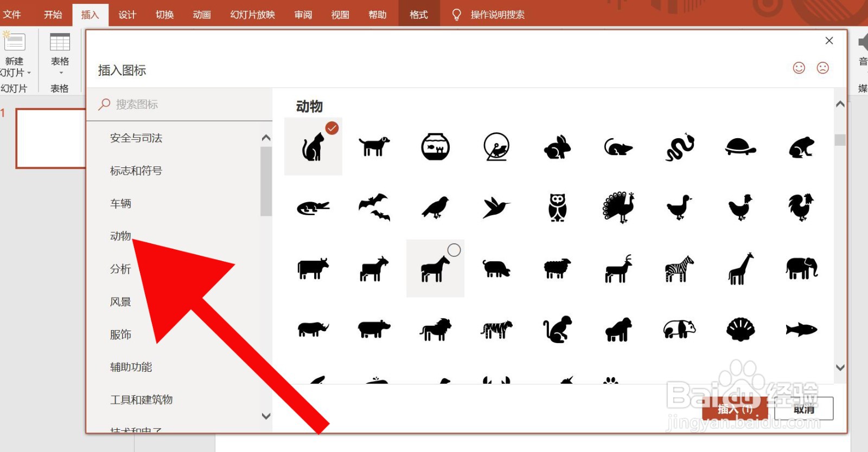Select the 风景 category
This screenshot has width=868, height=452.
pyautogui.click(x=120, y=302)
